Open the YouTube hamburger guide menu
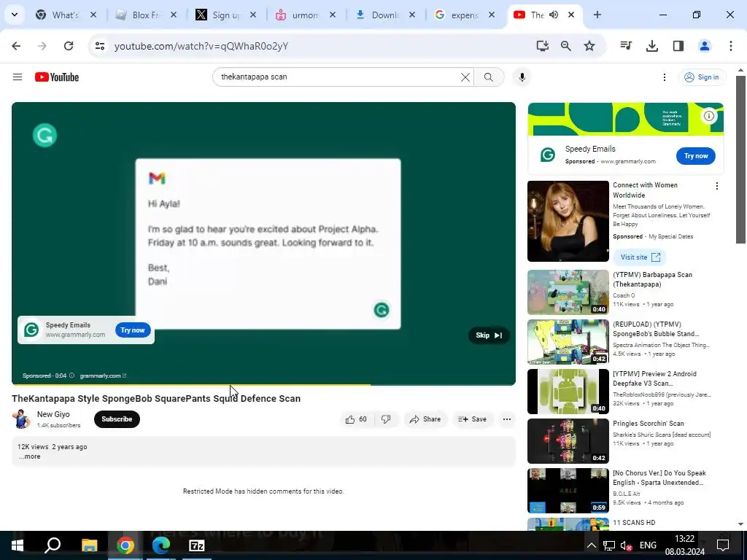Viewport: 747px width, 560px height. coord(18,77)
